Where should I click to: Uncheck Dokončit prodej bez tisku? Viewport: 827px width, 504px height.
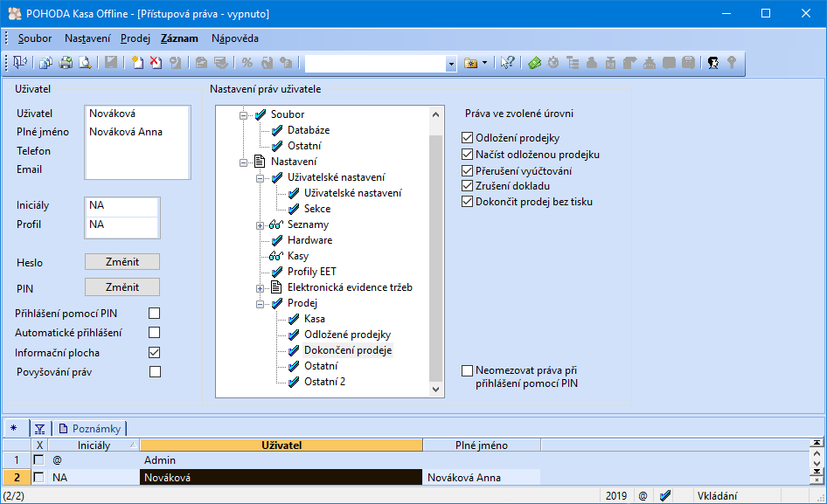pos(467,202)
